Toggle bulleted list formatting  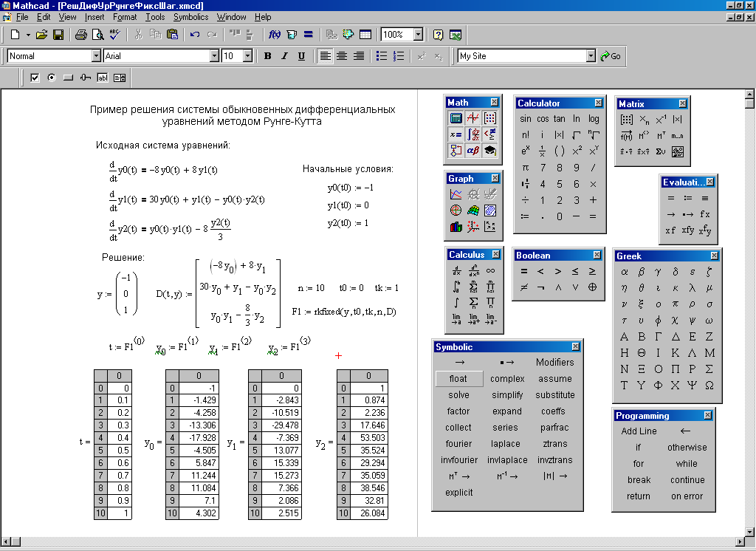382,56
